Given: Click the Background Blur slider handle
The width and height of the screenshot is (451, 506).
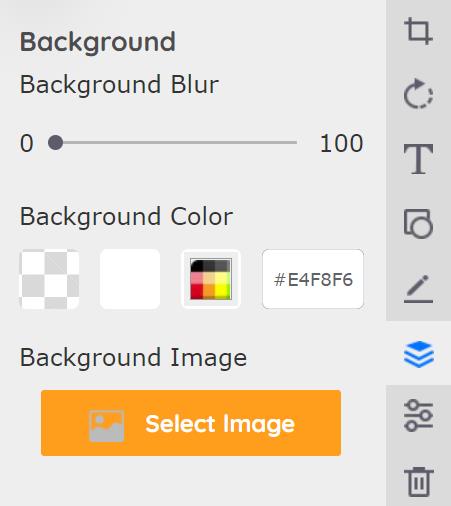Looking at the screenshot, I should [x=55, y=143].
